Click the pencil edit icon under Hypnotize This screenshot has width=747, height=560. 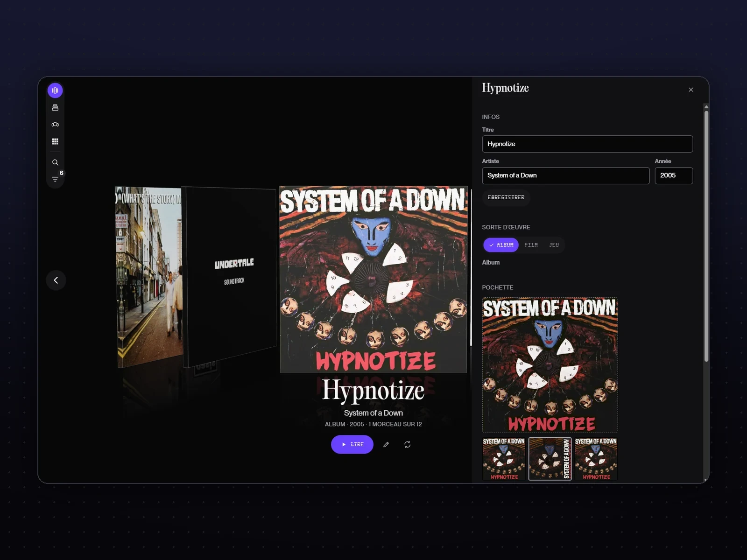coord(386,445)
